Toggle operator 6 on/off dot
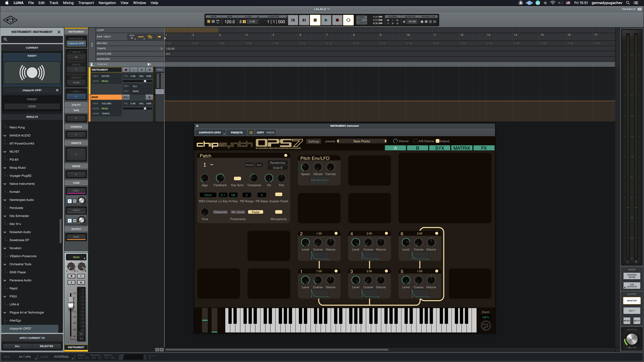This screenshot has height=362, width=644. coord(436,233)
